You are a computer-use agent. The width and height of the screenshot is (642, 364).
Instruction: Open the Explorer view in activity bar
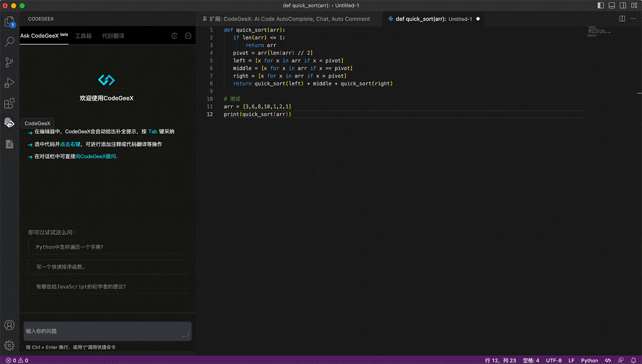click(x=9, y=22)
